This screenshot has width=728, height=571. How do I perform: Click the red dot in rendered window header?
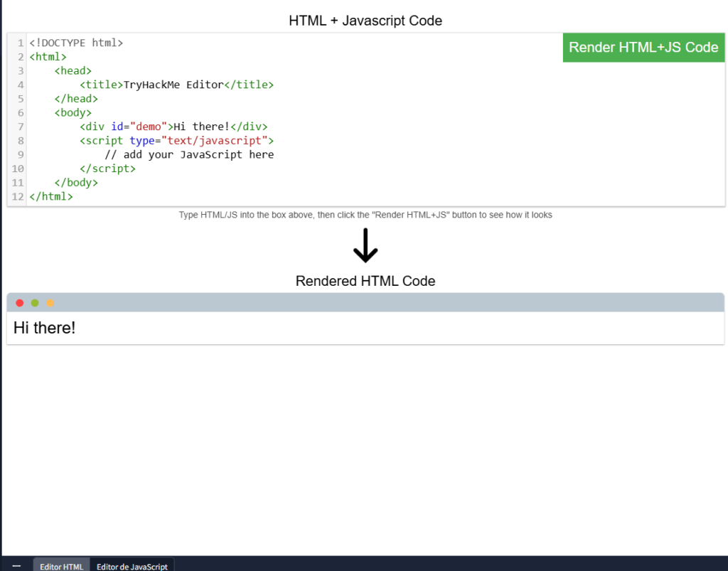pyautogui.click(x=20, y=303)
